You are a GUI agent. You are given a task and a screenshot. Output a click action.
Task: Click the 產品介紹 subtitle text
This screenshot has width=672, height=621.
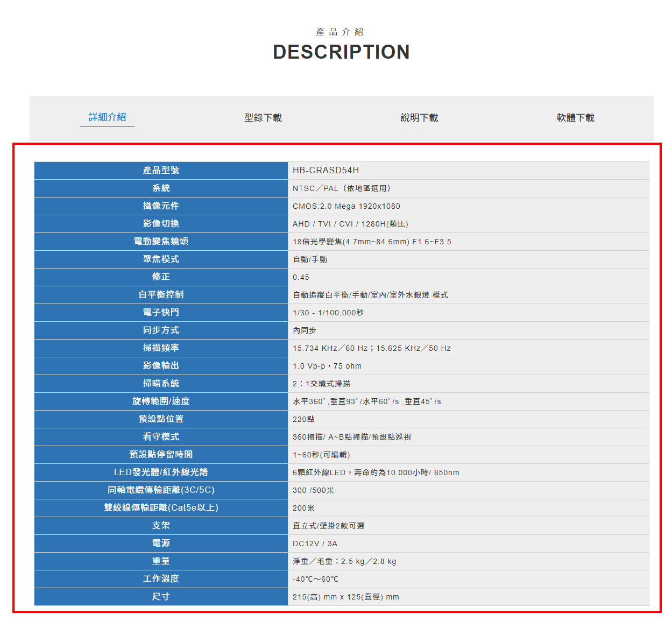coord(340,32)
